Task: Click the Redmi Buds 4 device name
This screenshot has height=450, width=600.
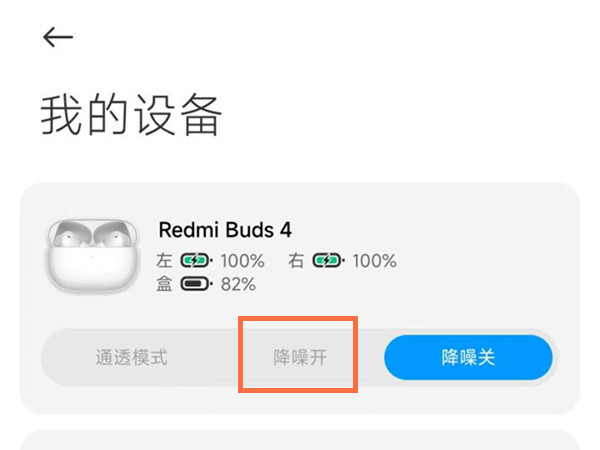Action: click(225, 230)
